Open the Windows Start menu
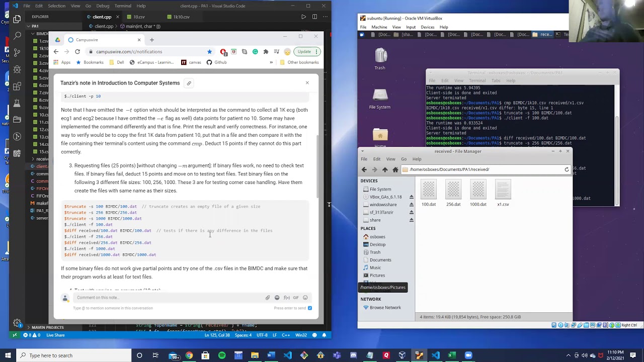Viewport: 644px width, 362px height. 8,355
